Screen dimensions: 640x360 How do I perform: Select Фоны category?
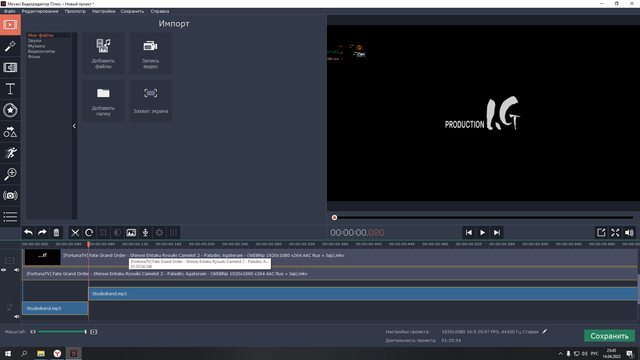pos(34,57)
